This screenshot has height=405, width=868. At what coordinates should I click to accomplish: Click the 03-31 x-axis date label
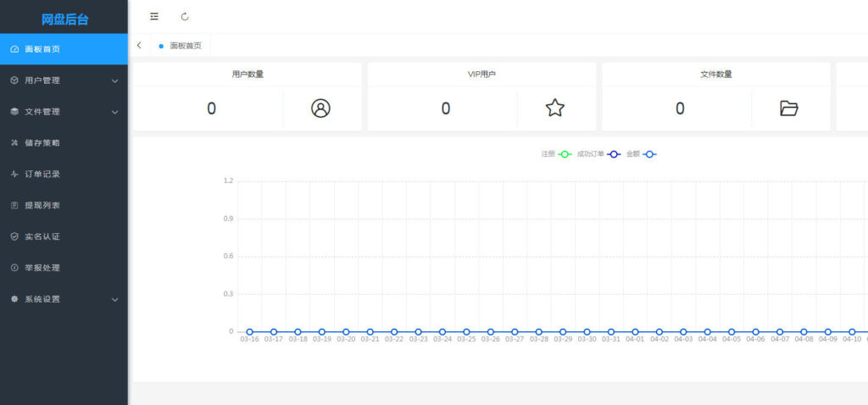pos(611,339)
